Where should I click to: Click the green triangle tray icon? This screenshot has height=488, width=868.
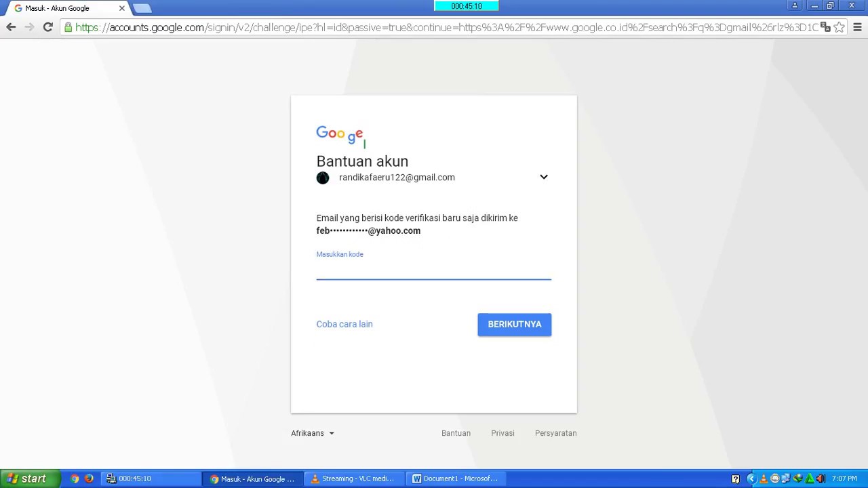810,479
